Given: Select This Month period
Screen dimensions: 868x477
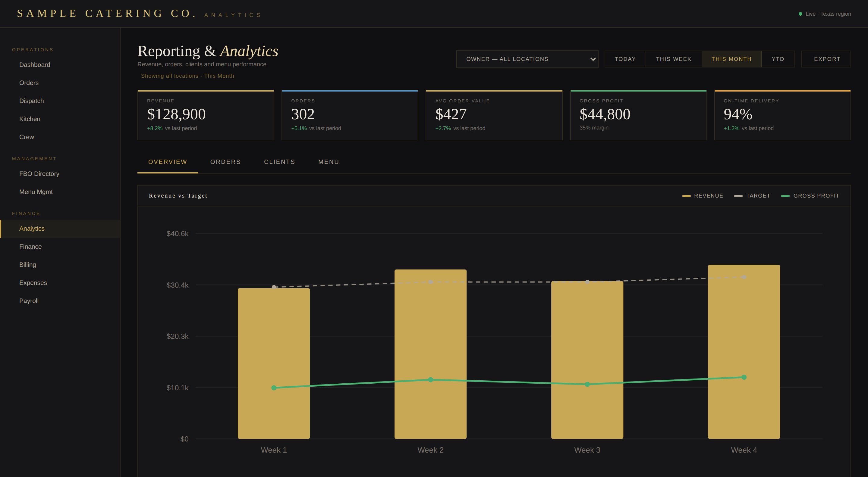Looking at the screenshot, I should point(731,59).
